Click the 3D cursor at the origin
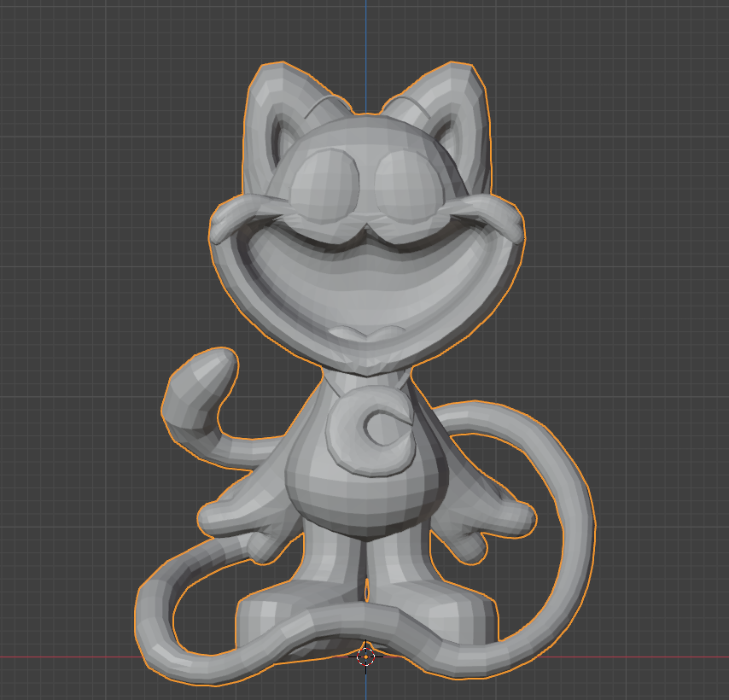 [x=366, y=656]
